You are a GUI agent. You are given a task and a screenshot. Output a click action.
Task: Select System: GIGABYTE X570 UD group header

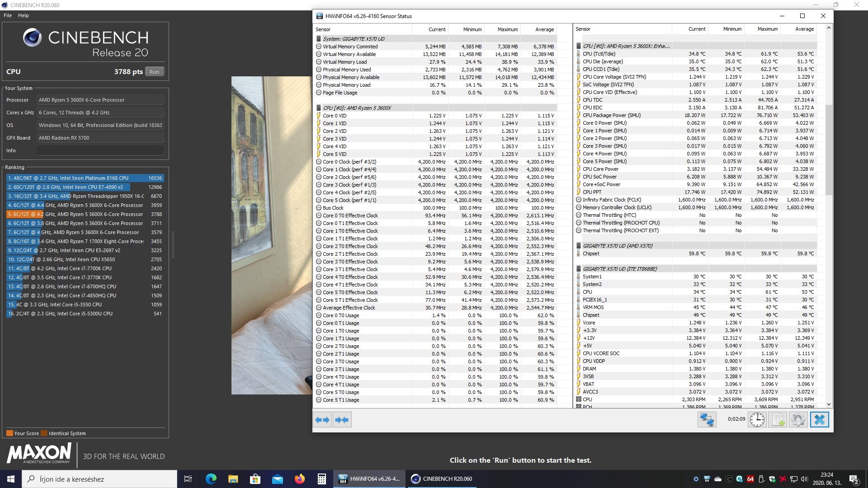tap(435, 39)
